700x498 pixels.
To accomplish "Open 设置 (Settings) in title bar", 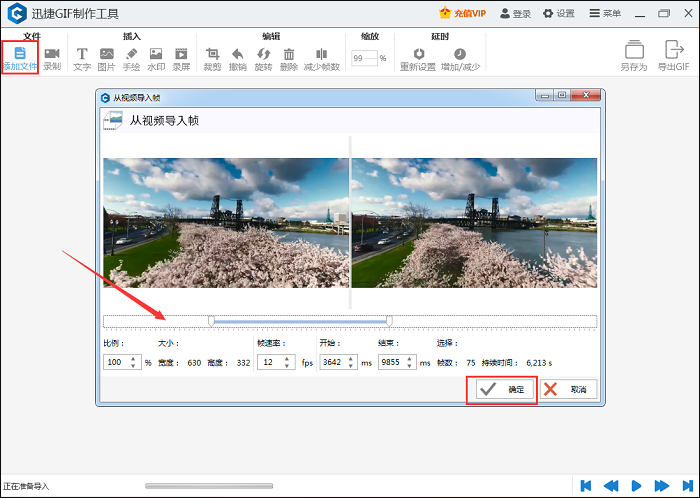I will tap(558, 13).
